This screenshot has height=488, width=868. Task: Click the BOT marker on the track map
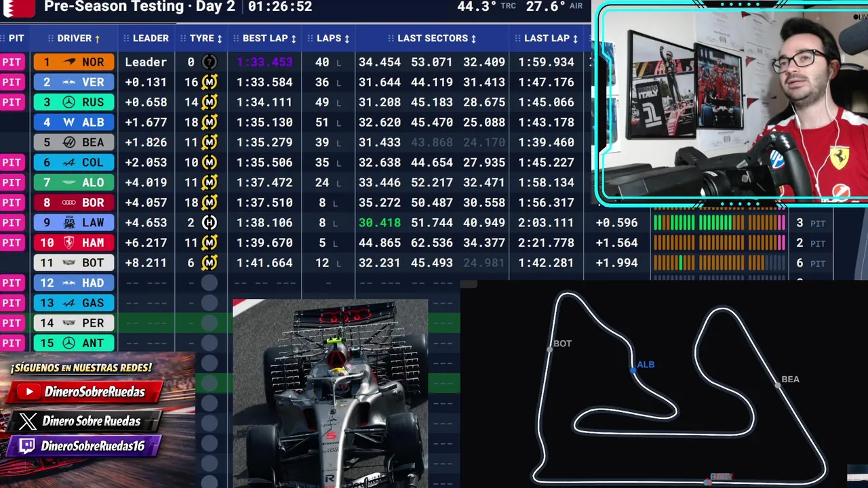tap(550, 349)
